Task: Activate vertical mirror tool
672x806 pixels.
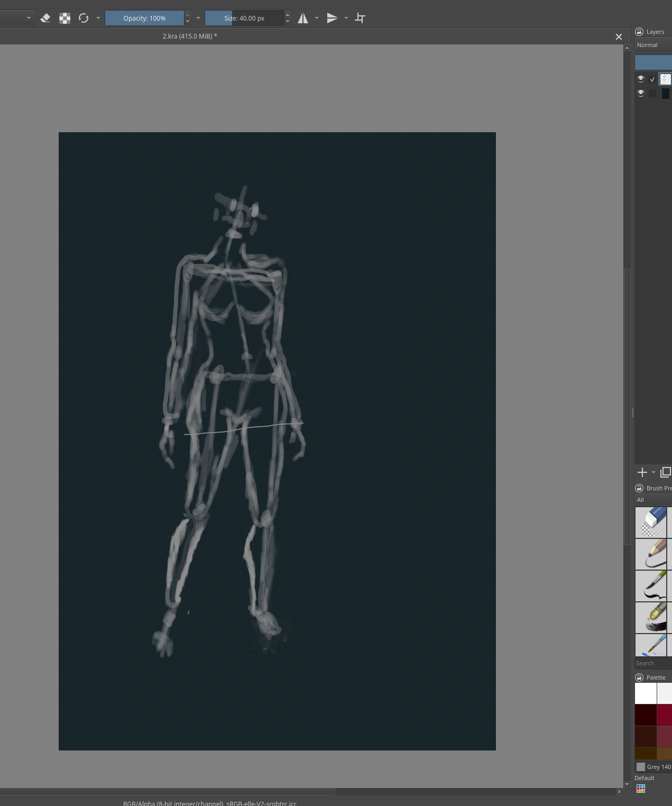Action: point(332,18)
